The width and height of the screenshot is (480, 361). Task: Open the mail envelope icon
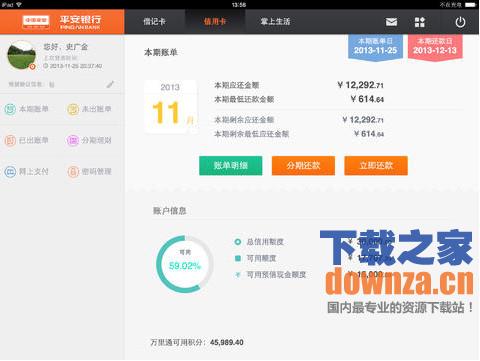pos(391,22)
